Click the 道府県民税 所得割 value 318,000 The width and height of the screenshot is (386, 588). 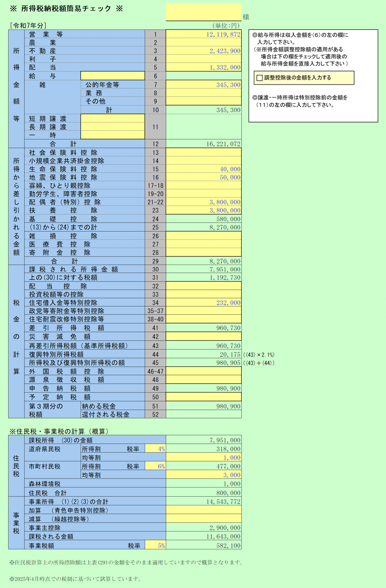(204, 449)
